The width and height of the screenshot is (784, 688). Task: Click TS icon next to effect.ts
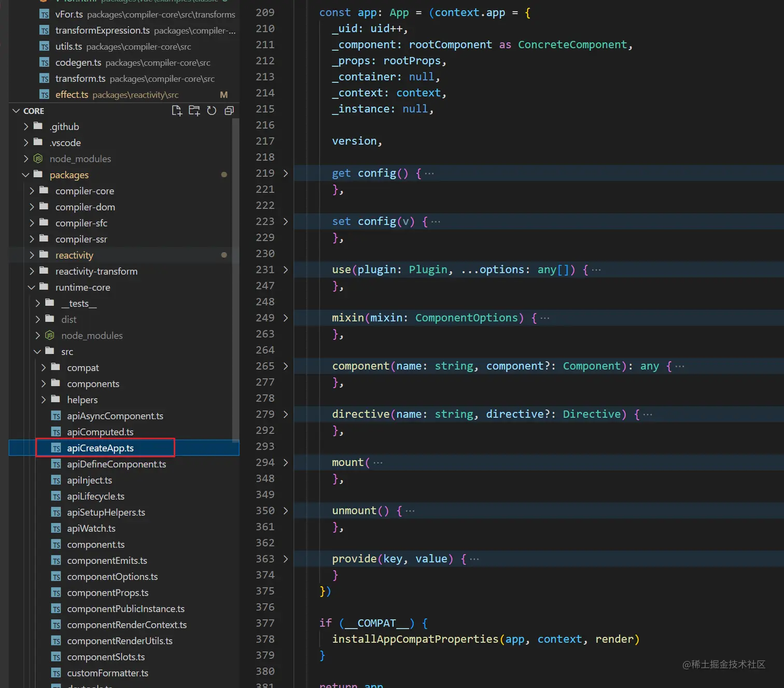tap(45, 94)
